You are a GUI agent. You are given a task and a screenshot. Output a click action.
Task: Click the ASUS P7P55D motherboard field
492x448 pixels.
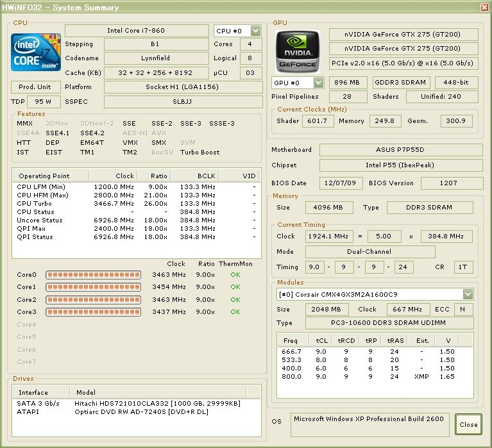pyautogui.click(x=400, y=150)
